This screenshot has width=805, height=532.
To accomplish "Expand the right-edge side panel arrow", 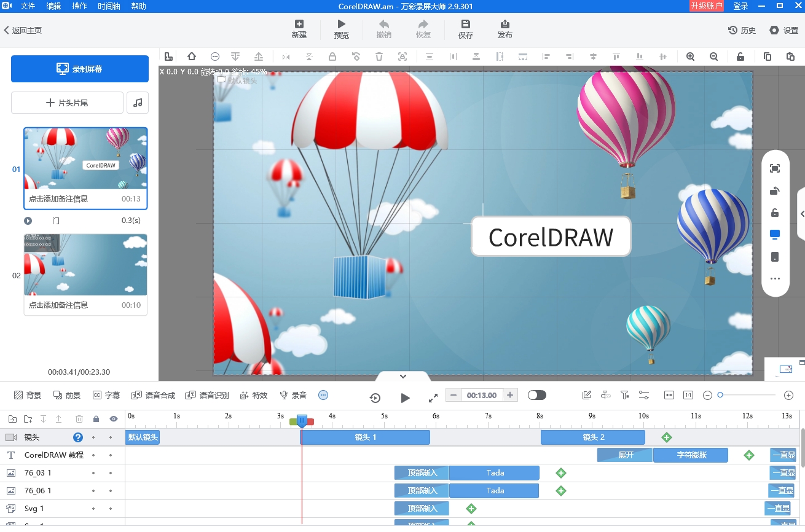I will tap(801, 214).
